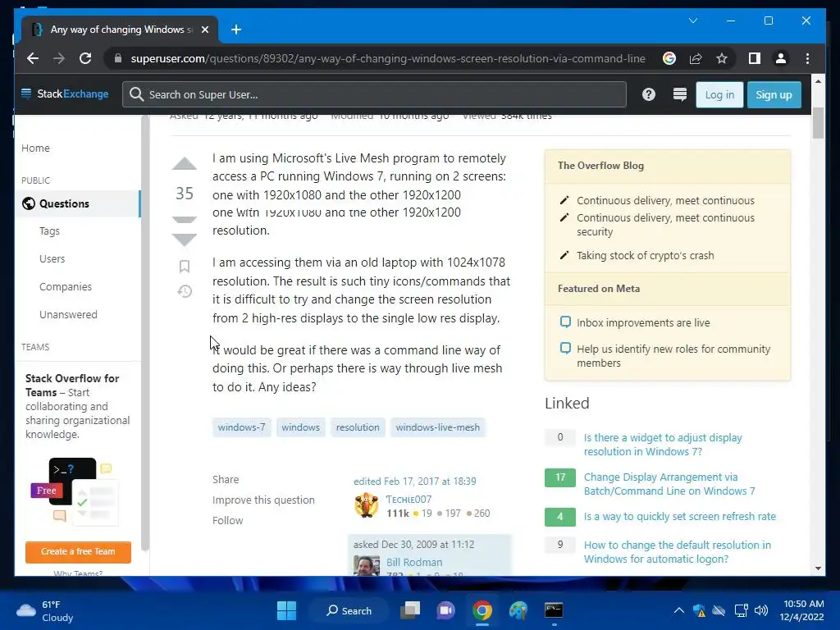This screenshot has height=630, width=840.
Task: Open the Chrome profile icon
Action: point(781,58)
